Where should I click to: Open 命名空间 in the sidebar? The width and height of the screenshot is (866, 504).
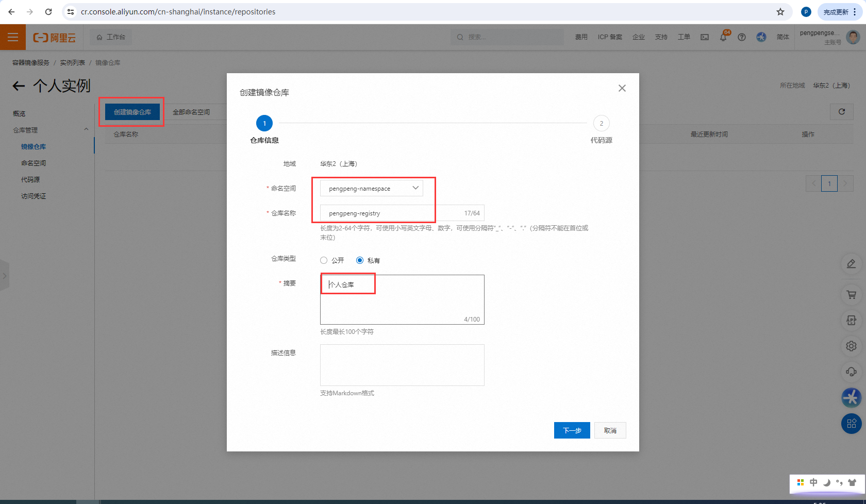tap(34, 163)
